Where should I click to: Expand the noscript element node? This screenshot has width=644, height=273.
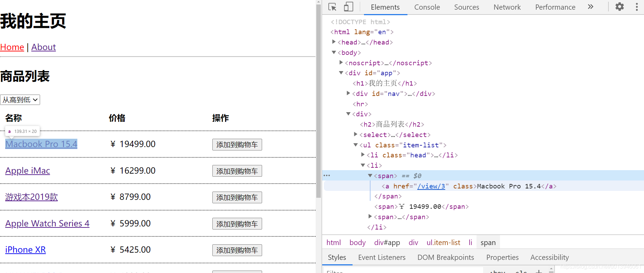click(341, 62)
